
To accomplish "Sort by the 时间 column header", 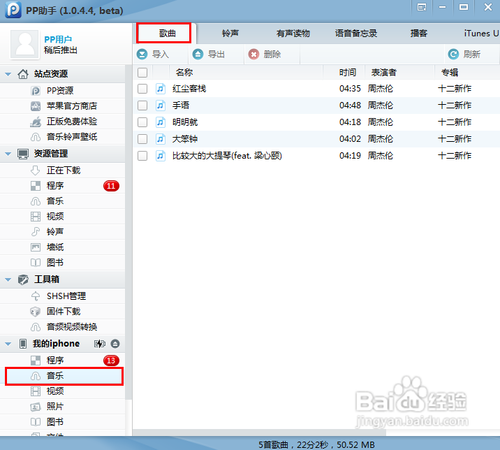I will click(x=348, y=72).
